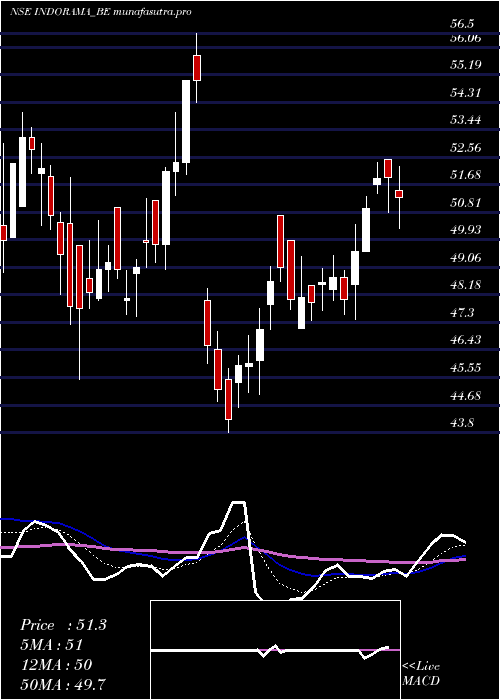Select the 55.19 price axis label
This screenshot has height=700, width=500.
point(466,65)
